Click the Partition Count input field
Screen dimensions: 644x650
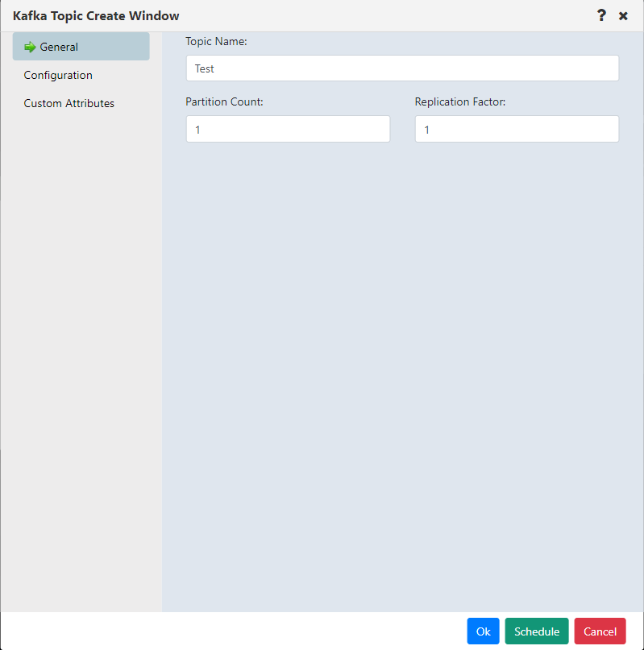click(x=288, y=130)
